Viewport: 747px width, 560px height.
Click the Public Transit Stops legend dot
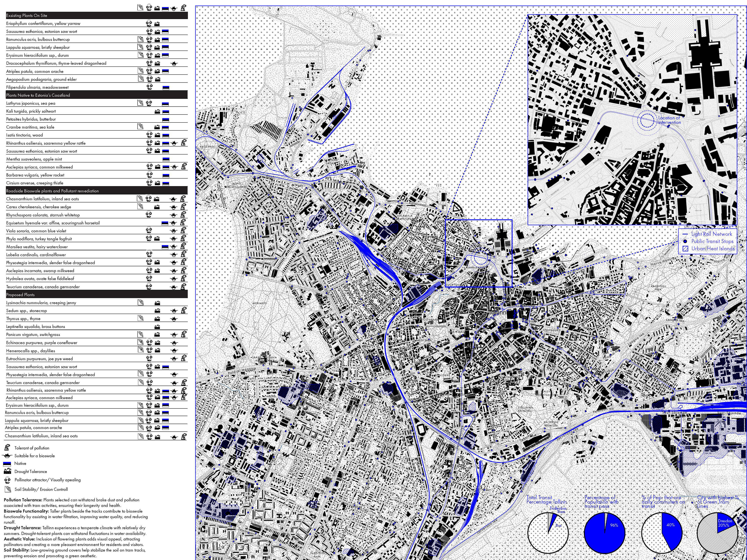[685, 242]
